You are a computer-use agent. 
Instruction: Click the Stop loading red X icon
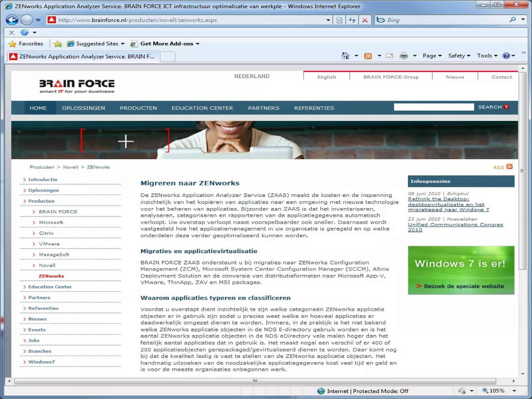[x=365, y=20]
